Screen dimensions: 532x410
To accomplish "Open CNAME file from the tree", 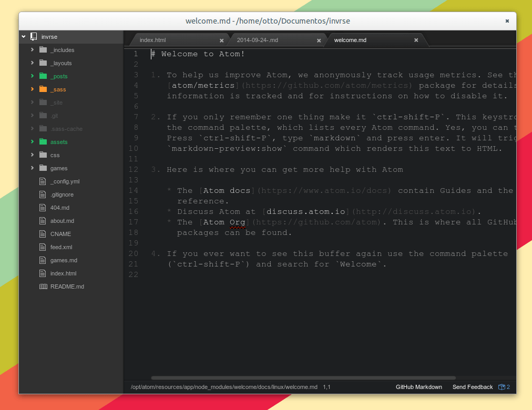I will [x=60, y=234].
